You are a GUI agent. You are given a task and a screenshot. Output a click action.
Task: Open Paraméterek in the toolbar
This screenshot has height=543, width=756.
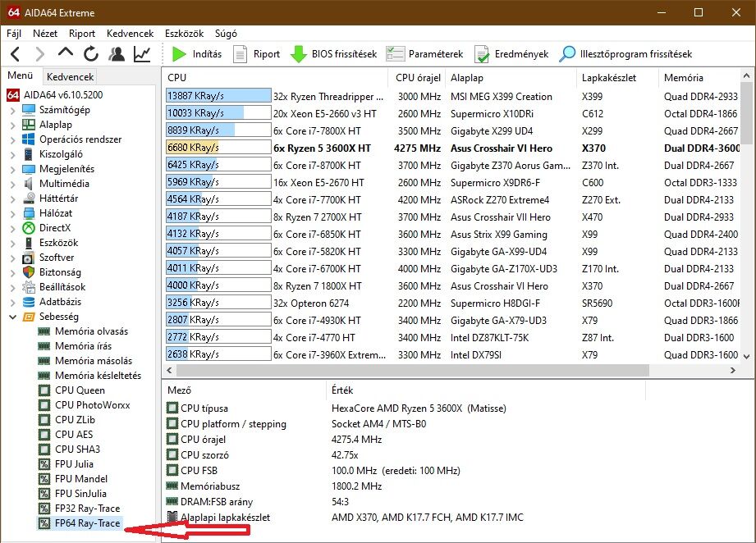pyautogui.click(x=424, y=54)
